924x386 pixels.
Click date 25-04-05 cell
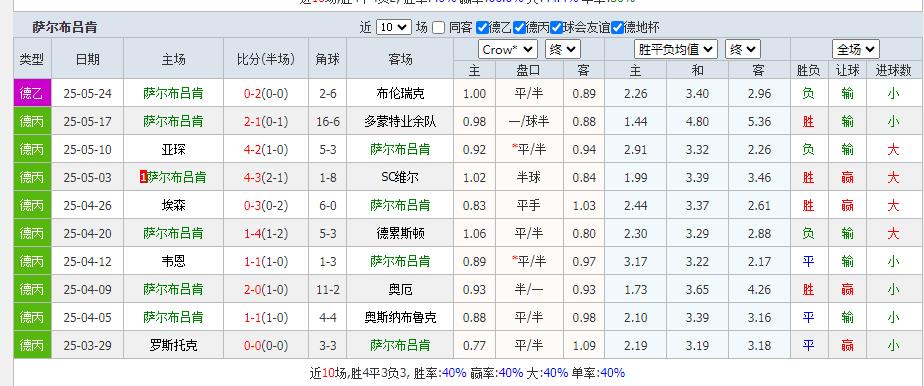pos(87,317)
